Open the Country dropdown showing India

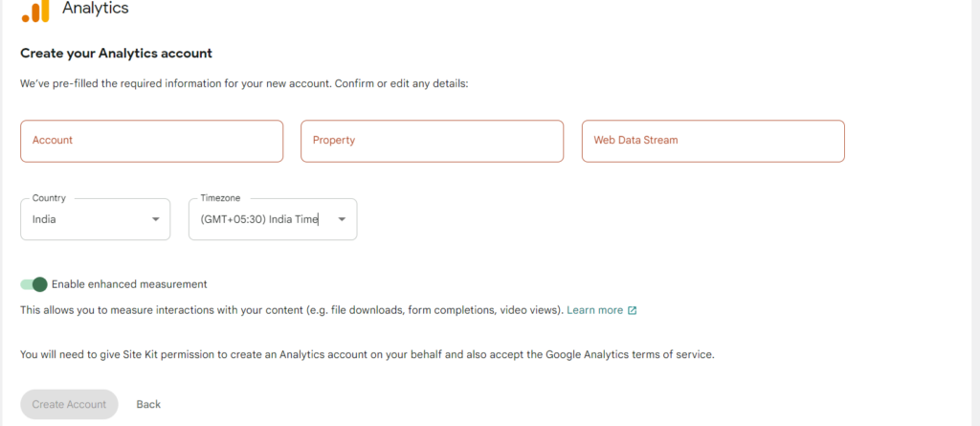(x=95, y=219)
